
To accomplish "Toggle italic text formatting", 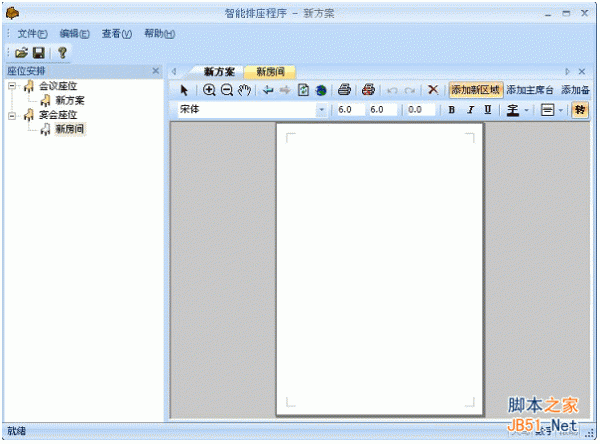I will [x=470, y=110].
